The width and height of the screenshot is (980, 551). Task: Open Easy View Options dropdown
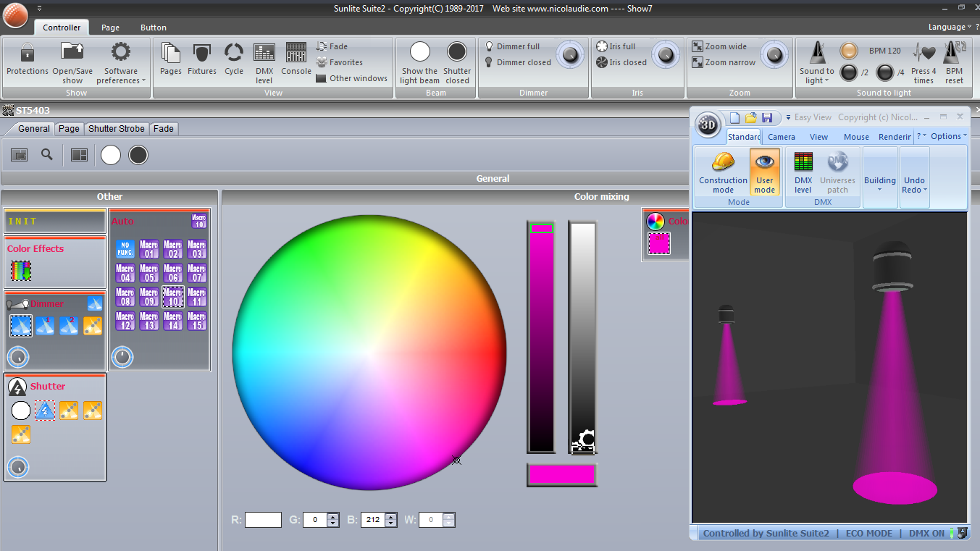pos(948,136)
